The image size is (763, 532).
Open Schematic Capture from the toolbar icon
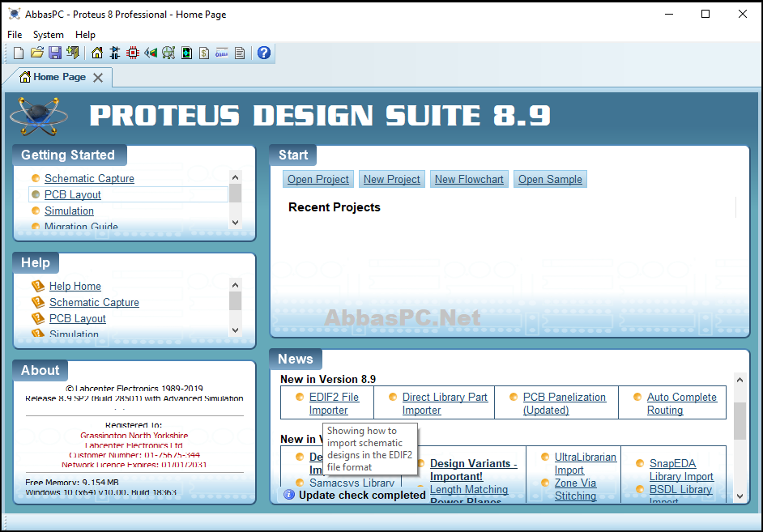[x=115, y=53]
